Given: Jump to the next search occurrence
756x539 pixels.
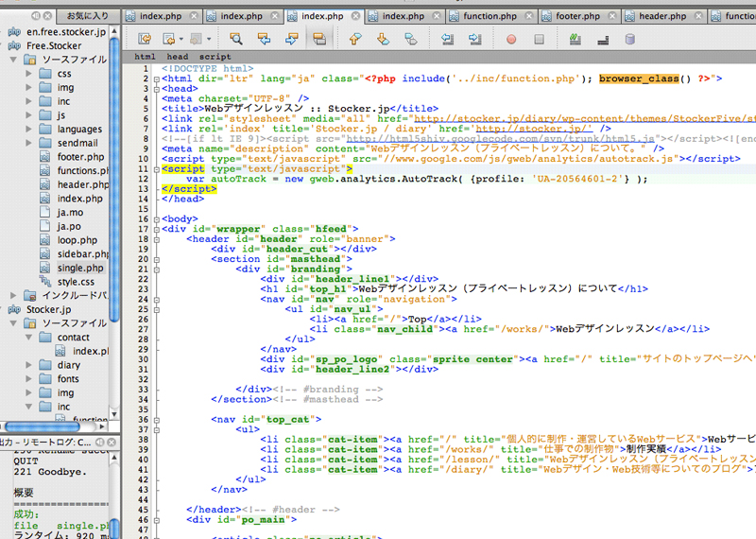Looking at the screenshot, I should click(x=291, y=39).
